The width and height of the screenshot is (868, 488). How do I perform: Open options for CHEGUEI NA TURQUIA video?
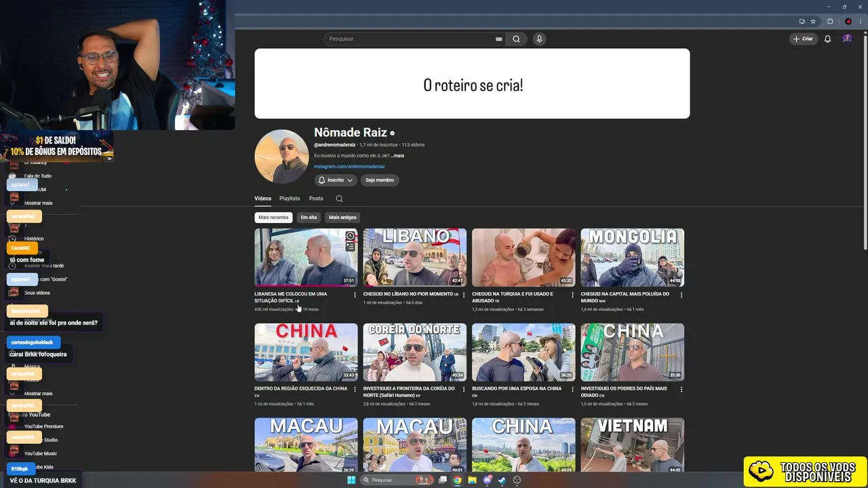click(x=572, y=295)
